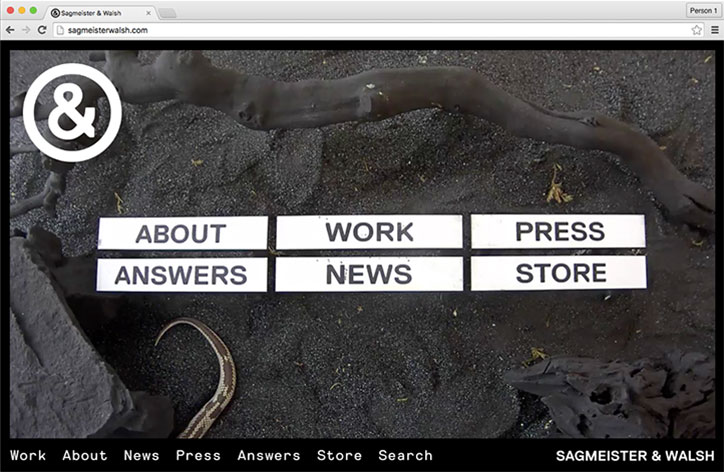The height and width of the screenshot is (472, 724).
Task: Go back with the browser back arrow
Action: (10, 30)
